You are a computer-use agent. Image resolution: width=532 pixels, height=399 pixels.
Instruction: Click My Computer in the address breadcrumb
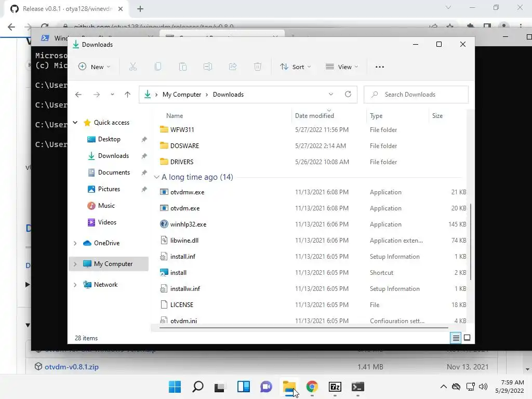click(x=182, y=95)
